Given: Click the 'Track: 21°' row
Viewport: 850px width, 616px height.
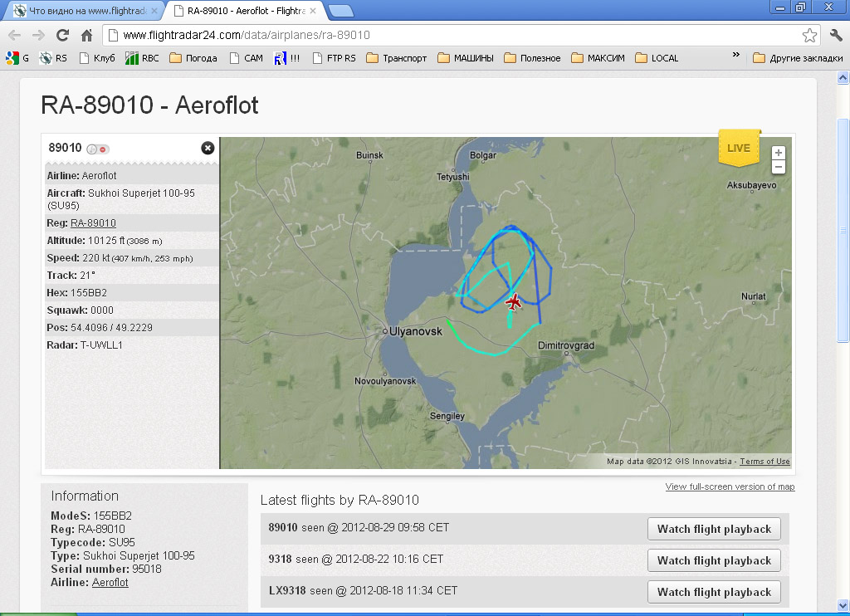Looking at the screenshot, I should click(x=132, y=276).
